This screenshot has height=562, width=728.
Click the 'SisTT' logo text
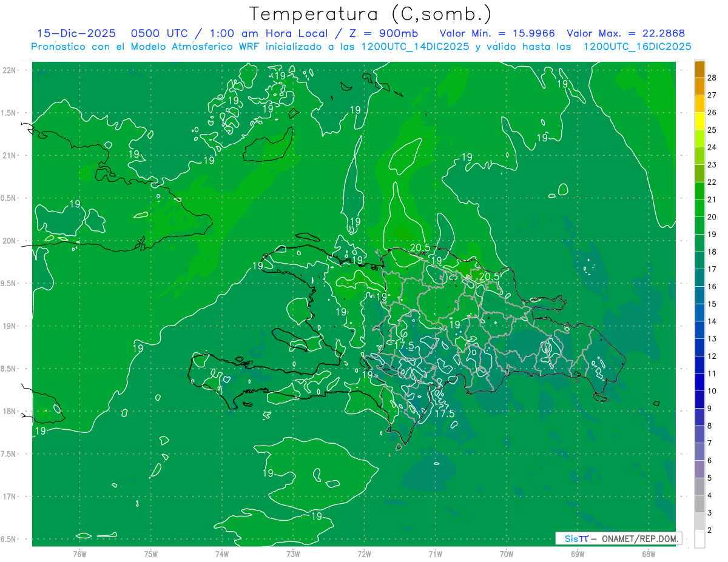(576, 538)
